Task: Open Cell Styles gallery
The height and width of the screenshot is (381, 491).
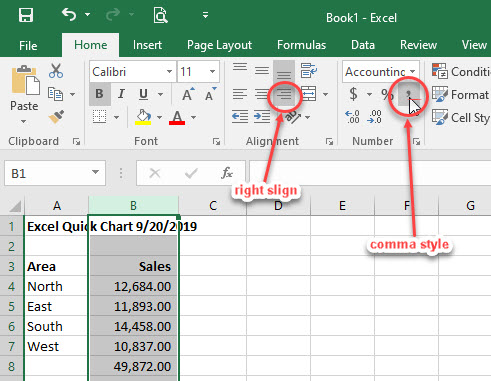Action: (x=461, y=117)
